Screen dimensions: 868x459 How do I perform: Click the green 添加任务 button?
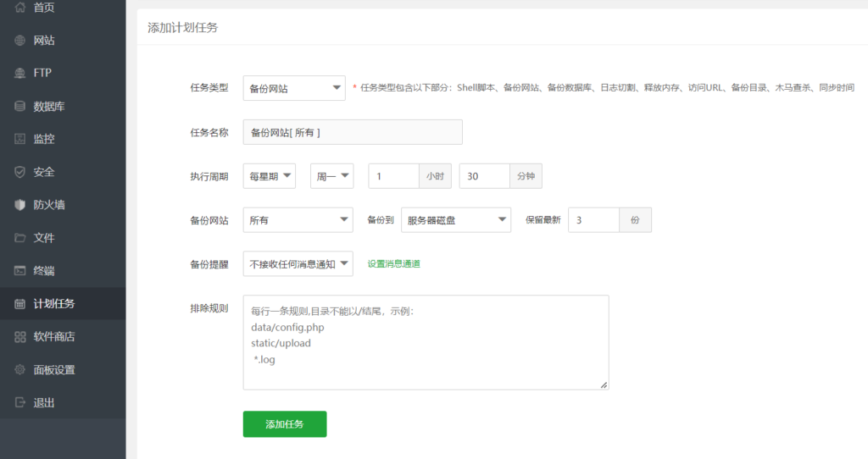click(x=284, y=424)
